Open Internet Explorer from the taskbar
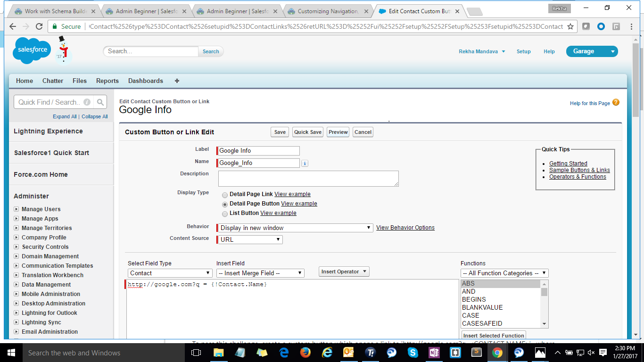Viewport: 644px width, 362px height. (327, 353)
